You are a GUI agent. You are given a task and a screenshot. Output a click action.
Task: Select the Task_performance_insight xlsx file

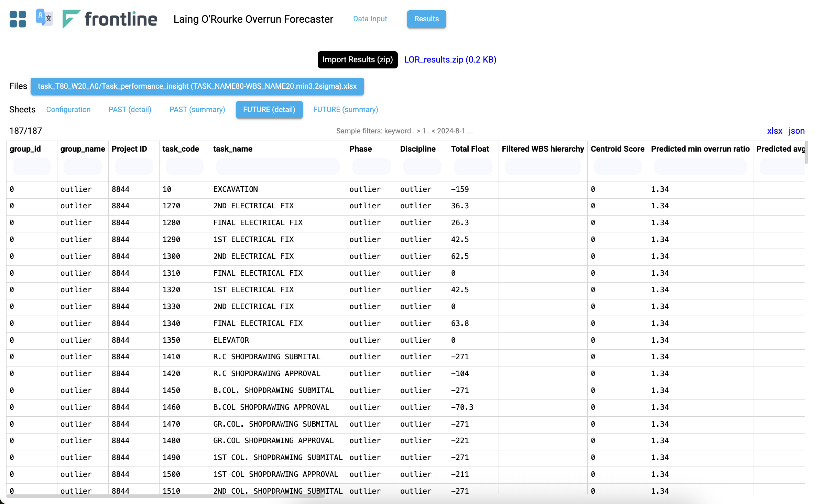click(x=197, y=86)
